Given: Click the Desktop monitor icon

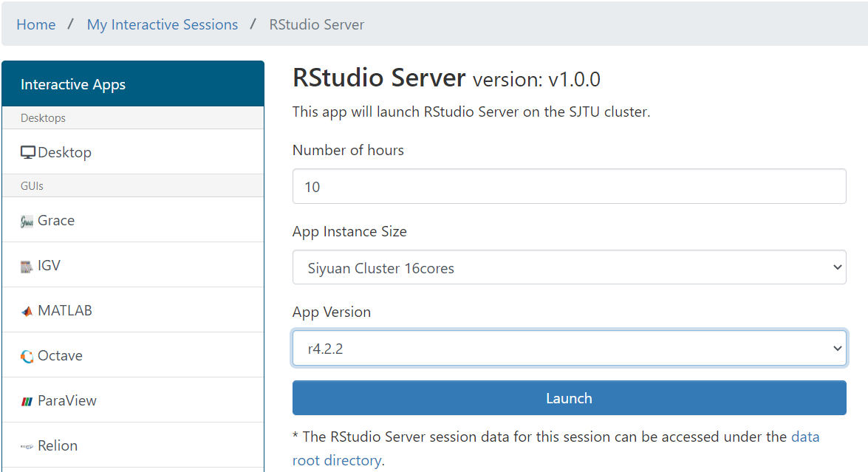Looking at the screenshot, I should coord(27,152).
